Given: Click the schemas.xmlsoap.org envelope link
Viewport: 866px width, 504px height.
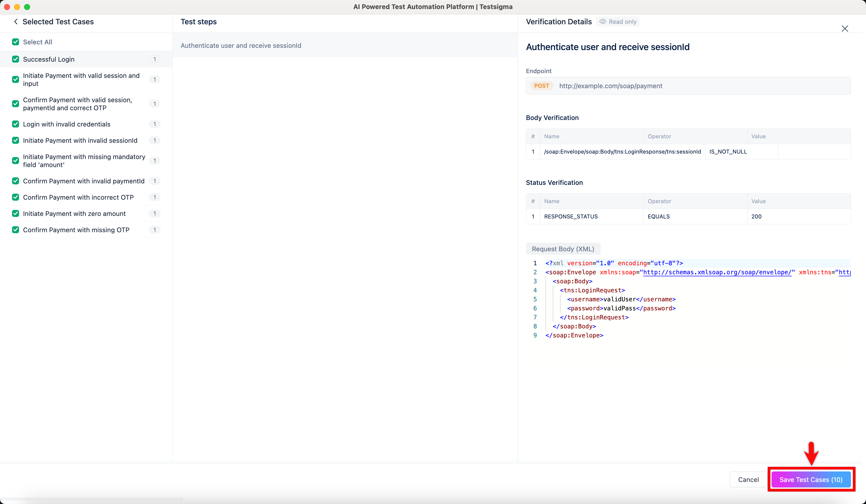Looking at the screenshot, I should [x=717, y=272].
